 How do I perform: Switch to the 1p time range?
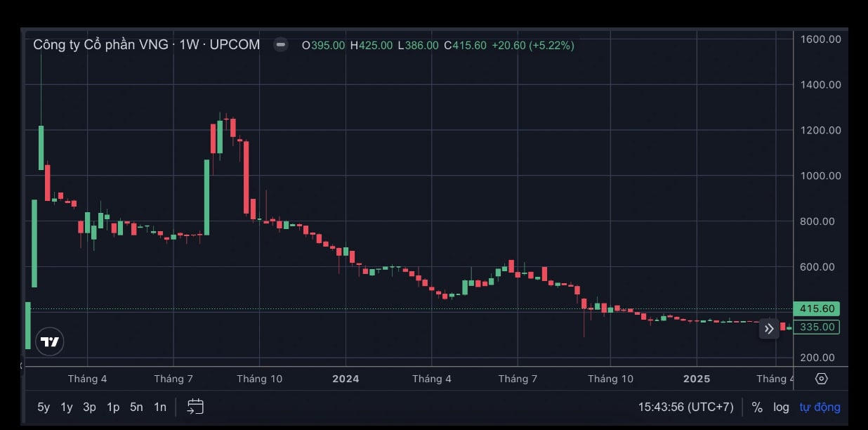[113, 407]
